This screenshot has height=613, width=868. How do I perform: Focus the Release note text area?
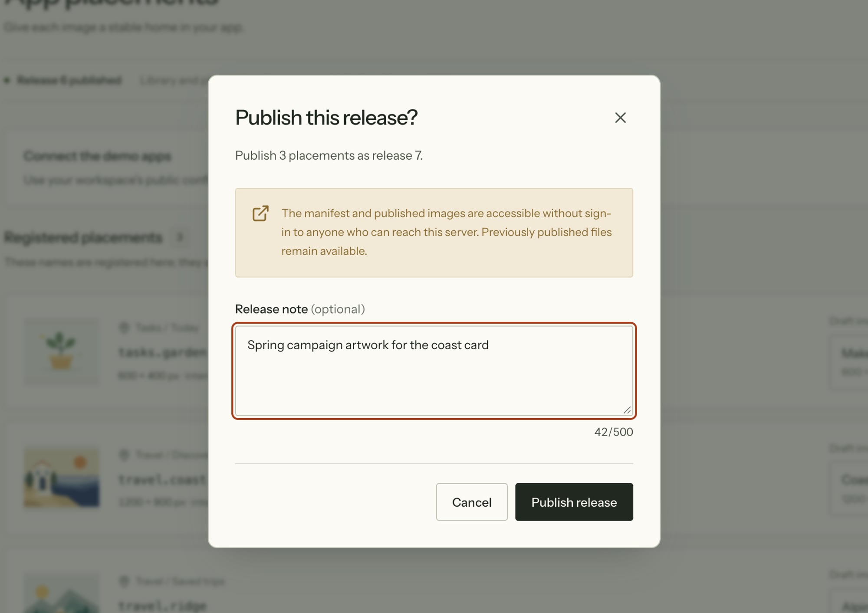(434, 371)
